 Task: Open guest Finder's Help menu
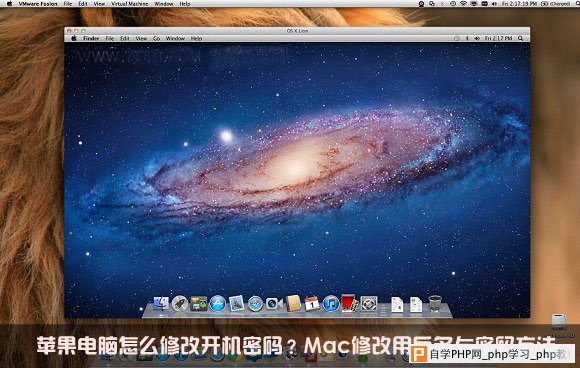(x=196, y=38)
